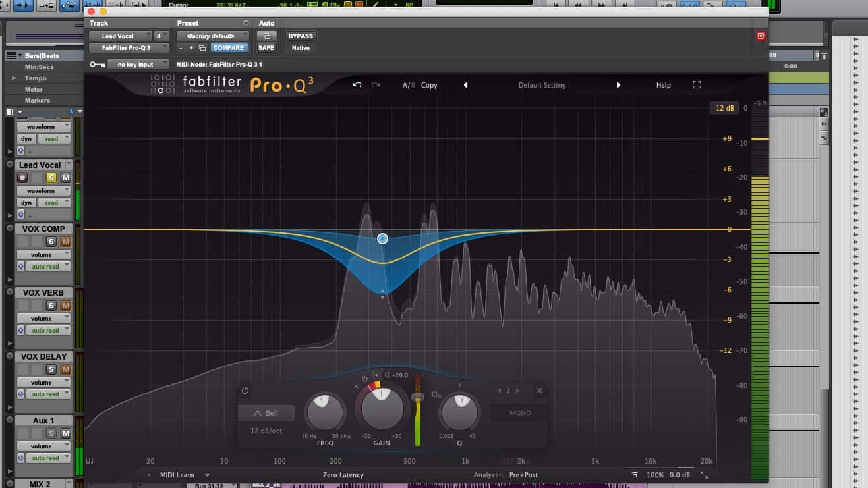Open the Preset menu arrow
Image resolution: width=868 pixels, height=488 pixels.
point(246,23)
